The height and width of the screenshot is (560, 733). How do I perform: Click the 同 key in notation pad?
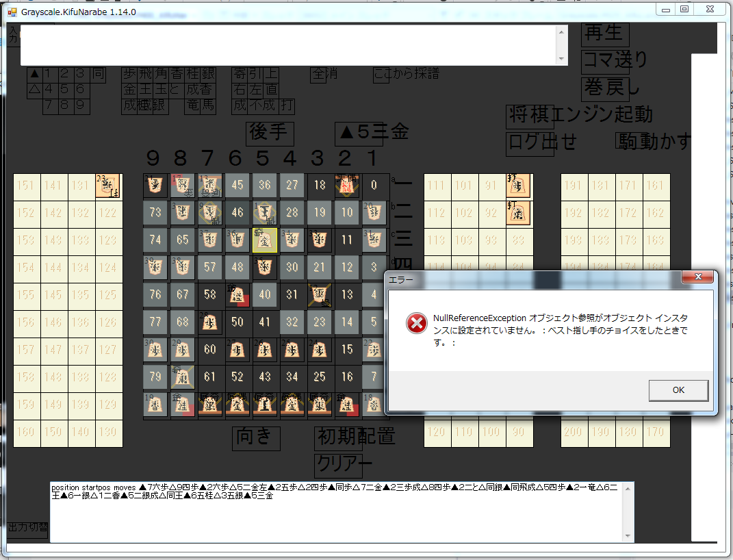pos(98,75)
